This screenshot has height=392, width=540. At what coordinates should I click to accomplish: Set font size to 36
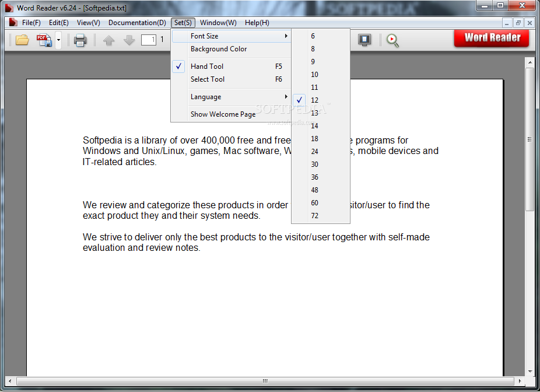pyautogui.click(x=321, y=177)
